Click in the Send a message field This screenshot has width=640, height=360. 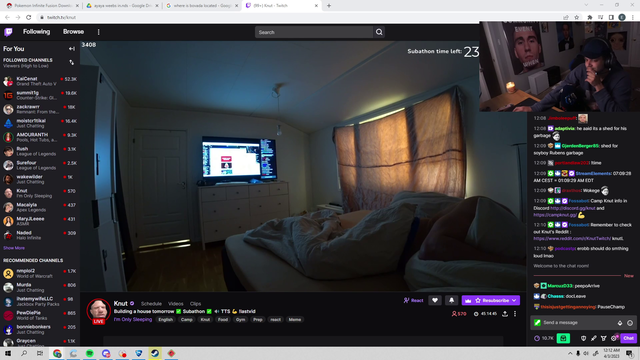point(578,322)
